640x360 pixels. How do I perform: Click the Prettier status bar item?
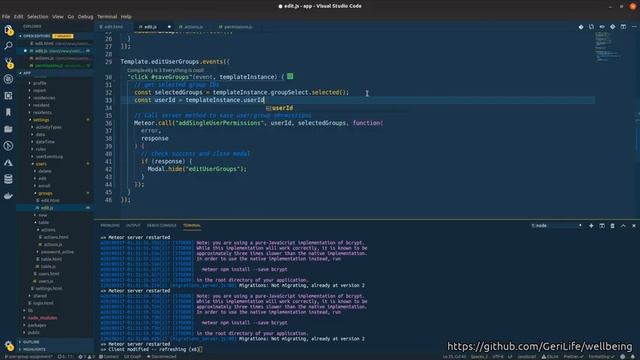[573, 357]
